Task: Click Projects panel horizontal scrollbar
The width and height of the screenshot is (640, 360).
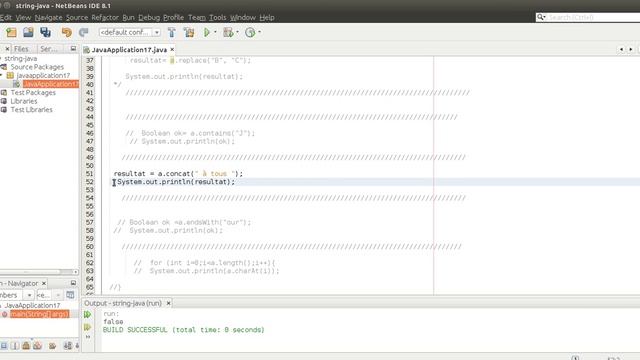Action: coord(39,271)
